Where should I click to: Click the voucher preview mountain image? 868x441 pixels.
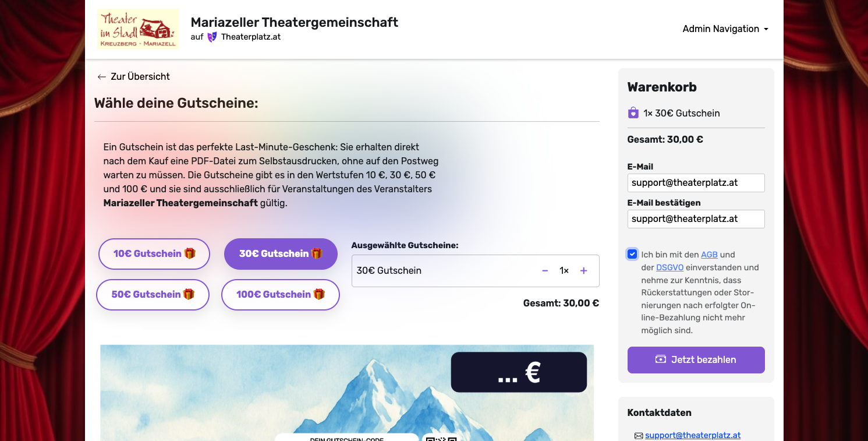tap(347, 393)
